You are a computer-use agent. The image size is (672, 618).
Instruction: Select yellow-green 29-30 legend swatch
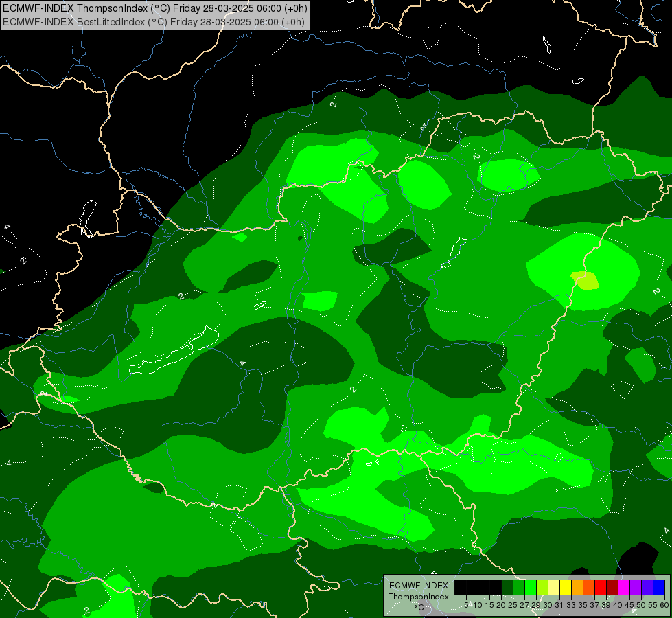[x=542, y=587]
